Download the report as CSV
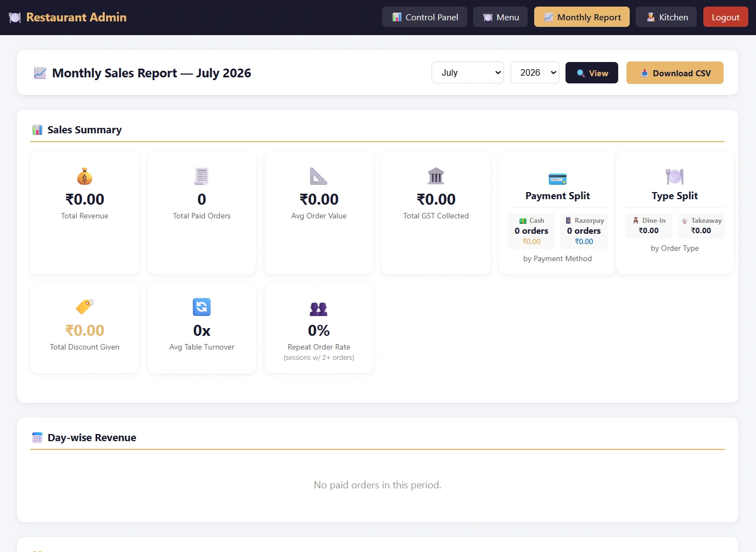The image size is (756, 552). tap(675, 73)
